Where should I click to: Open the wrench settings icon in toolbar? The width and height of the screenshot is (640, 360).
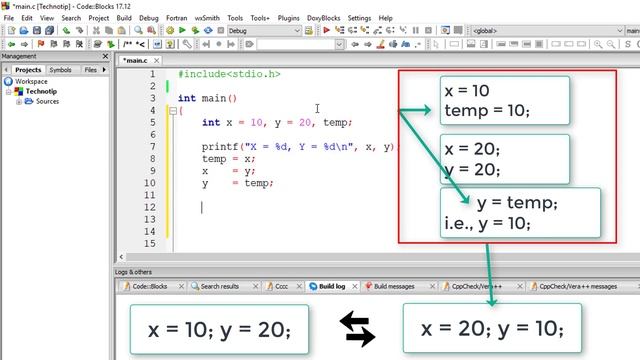pos(187,44)
